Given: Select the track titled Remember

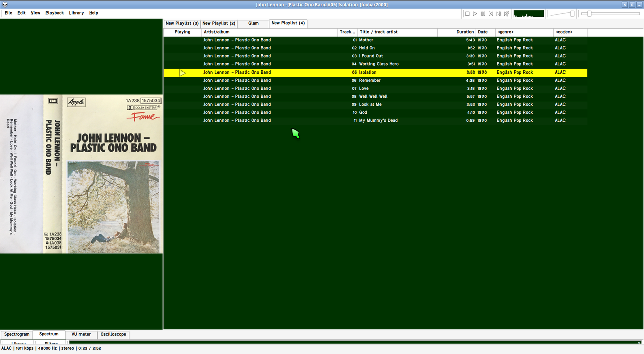Looking at the screenshot, I should (370, 81).
